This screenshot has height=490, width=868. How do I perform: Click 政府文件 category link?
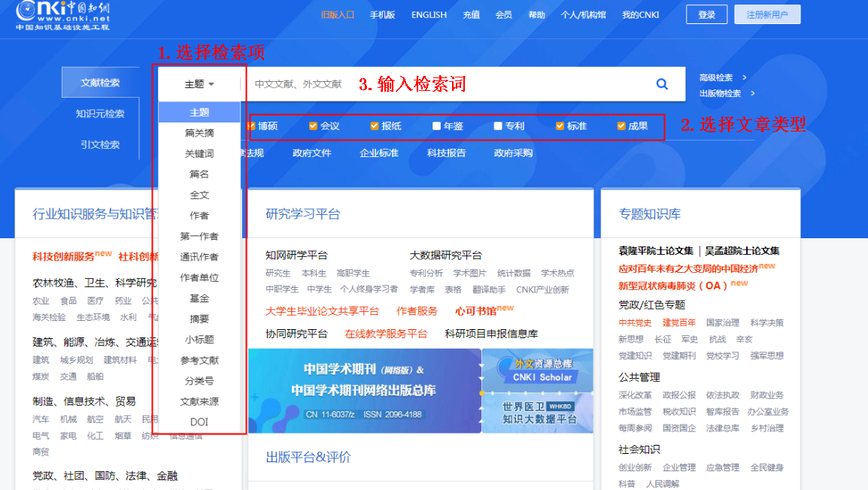click(311, 153)
